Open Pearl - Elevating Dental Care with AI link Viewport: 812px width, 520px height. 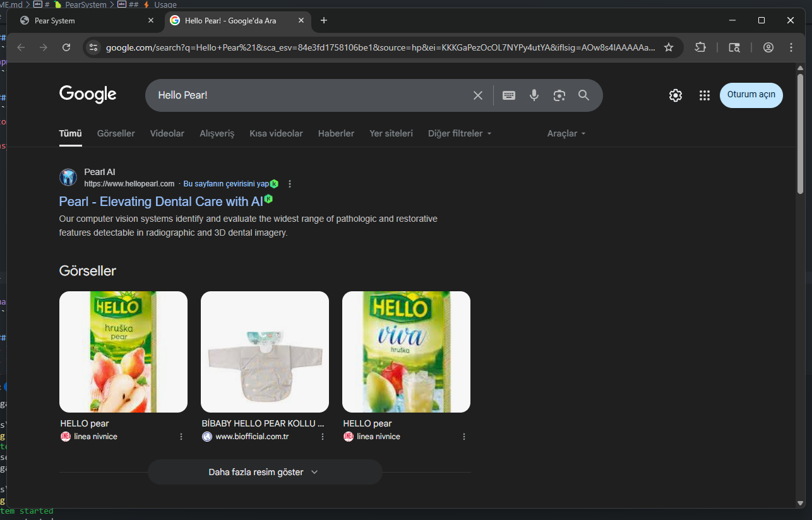(x=161, y=202)
